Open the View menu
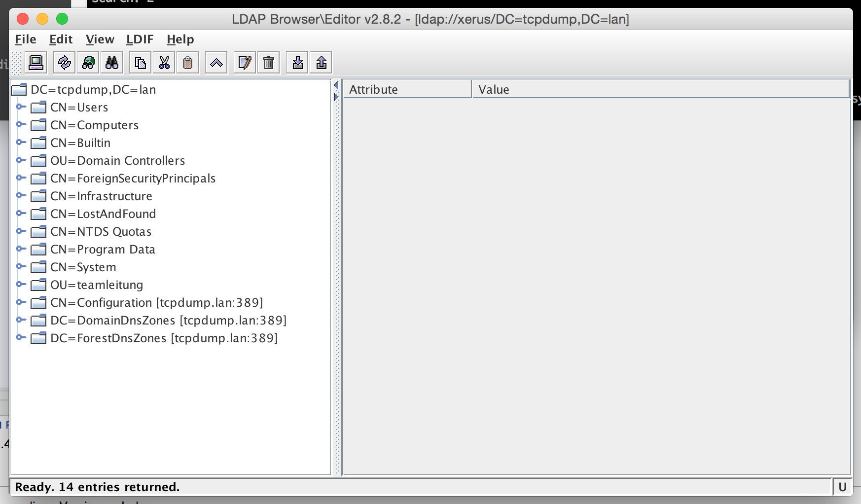The image size is (861, 504). click(100, 39)
